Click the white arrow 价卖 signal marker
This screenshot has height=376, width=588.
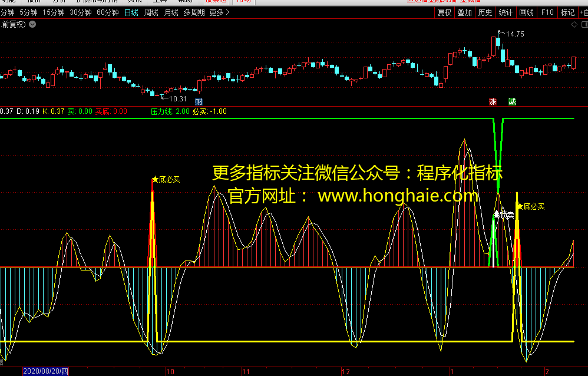point(504,215)
